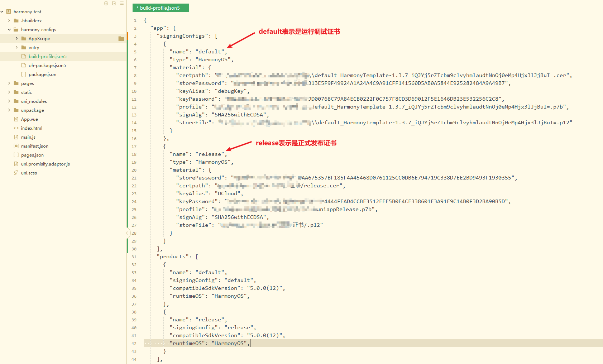
Task: Click the main.js file icon
Action: [16, 137]
